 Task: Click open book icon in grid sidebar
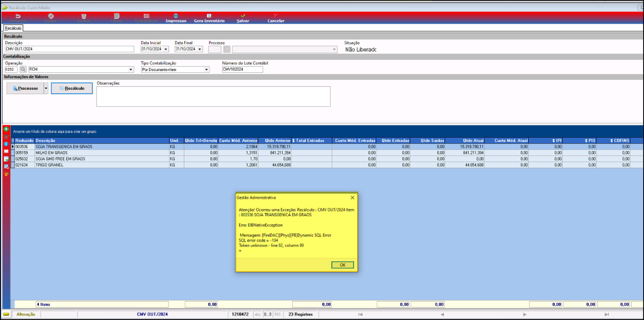tap(6, 152)
